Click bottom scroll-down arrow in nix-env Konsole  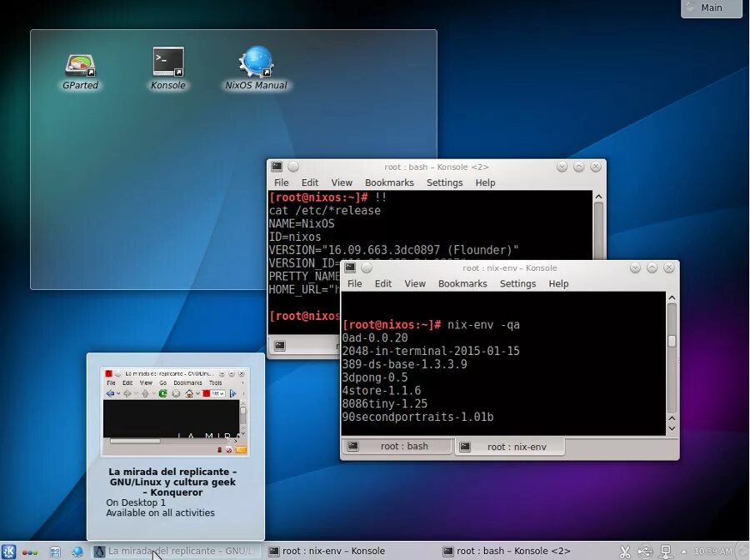(x=672, y=428)
